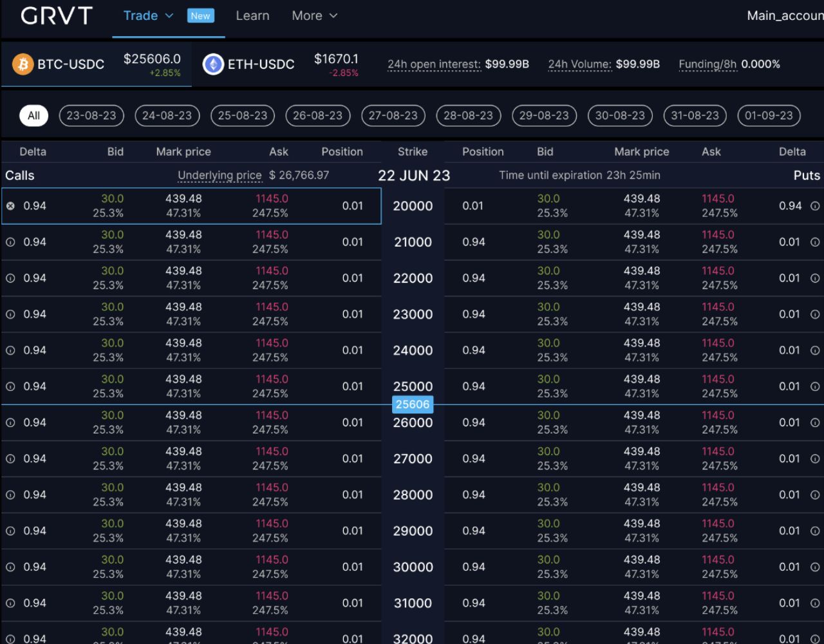Click calls bid 30.0 on 23000 row
The width and height of the screenshot is (824, 644).
pyautogui.click(x=112, y=307)
